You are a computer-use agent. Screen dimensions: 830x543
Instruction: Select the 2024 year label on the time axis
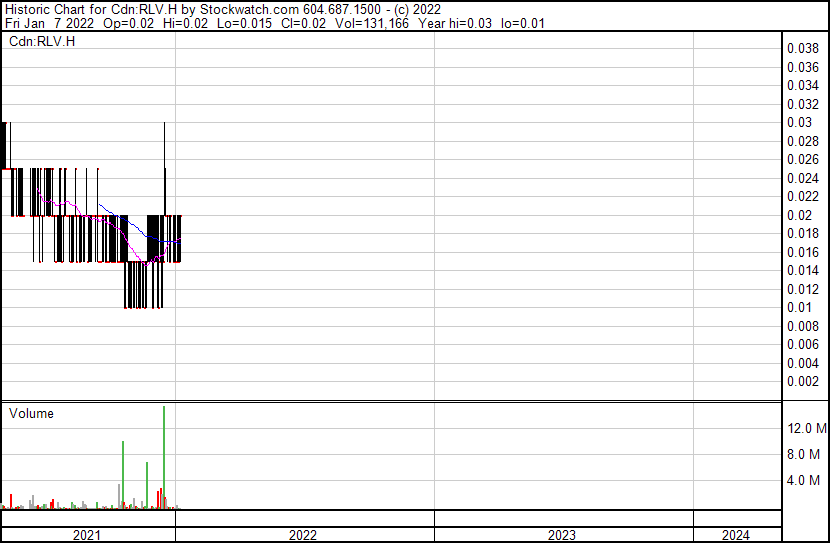(735, 535)
